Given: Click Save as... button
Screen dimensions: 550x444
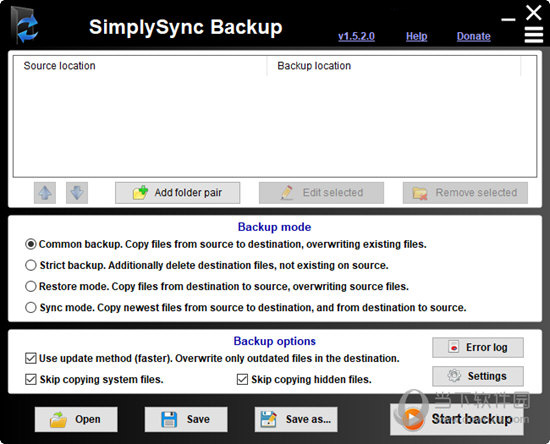Looking at the screenshot, I should [296, 419].
